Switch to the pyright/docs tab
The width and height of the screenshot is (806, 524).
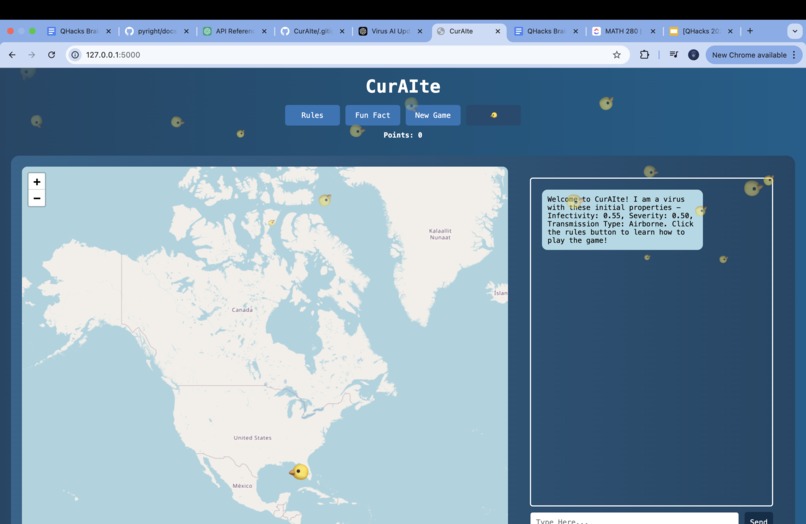click(x=156, y=31)
